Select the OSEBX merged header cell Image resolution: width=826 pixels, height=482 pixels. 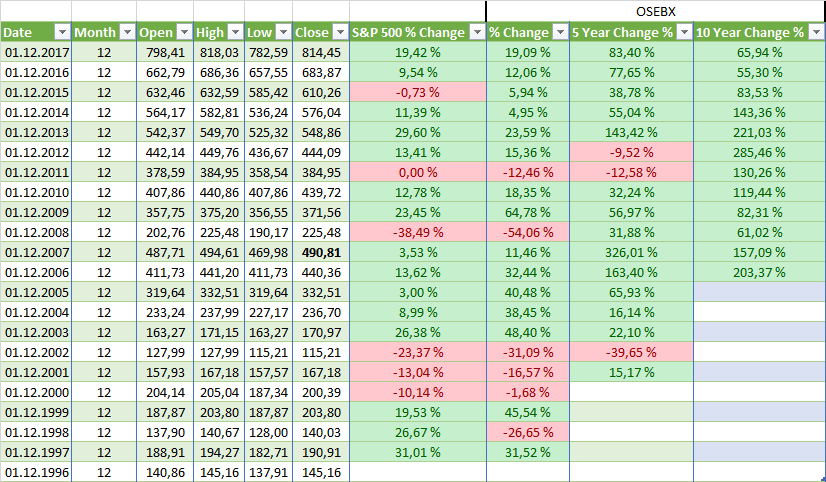click(655, 12)
